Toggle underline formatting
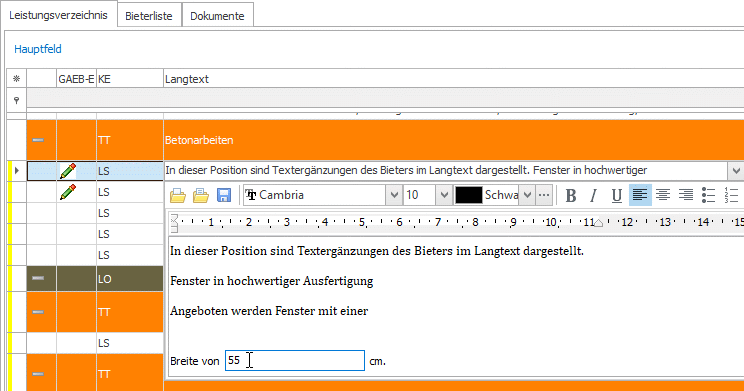Screen dimensions: 744x391 tap(616, 195)
